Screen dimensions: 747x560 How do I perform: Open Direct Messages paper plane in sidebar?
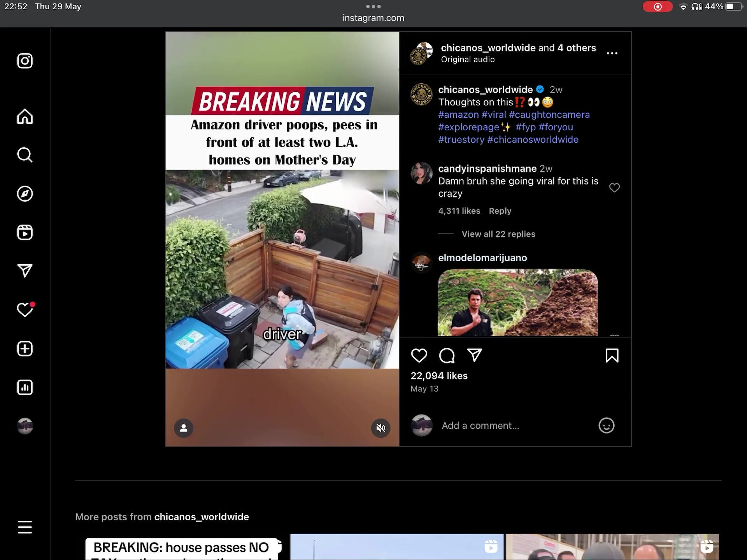[25, 271]
